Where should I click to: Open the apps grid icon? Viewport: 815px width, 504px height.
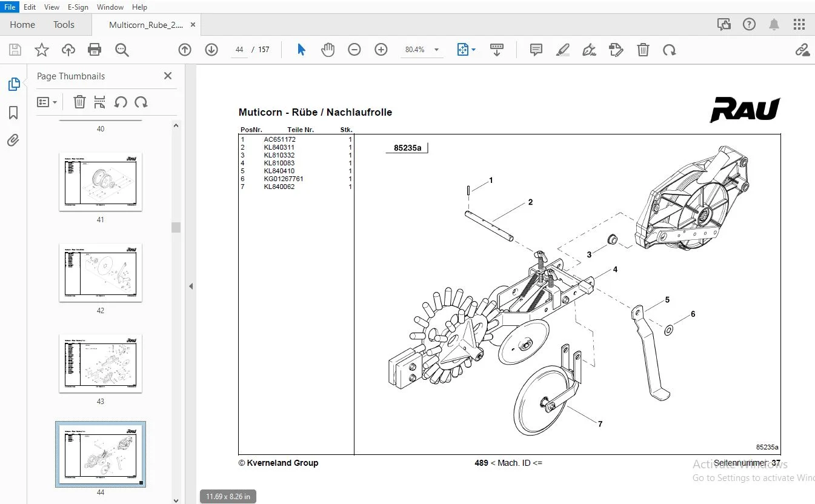click(x=799, y=24)
